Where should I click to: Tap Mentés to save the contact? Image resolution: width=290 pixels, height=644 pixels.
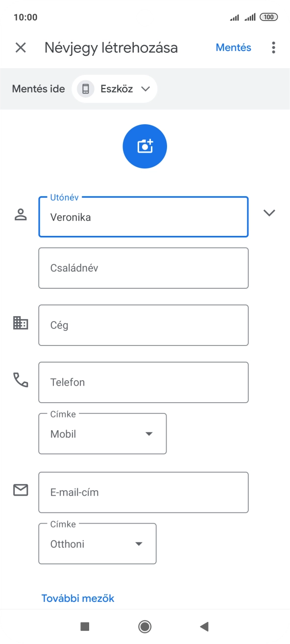pyautogui.click(x=233, y=47)
